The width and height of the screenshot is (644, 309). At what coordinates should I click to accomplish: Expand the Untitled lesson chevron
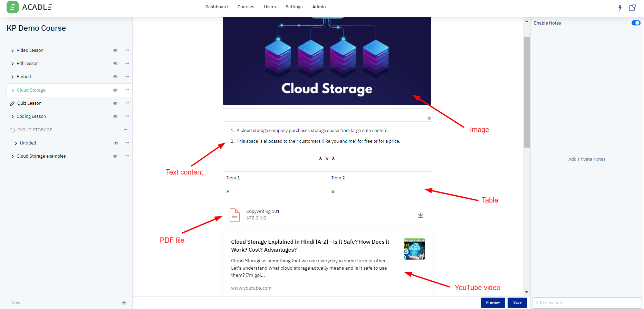click(x=16, y=143)
